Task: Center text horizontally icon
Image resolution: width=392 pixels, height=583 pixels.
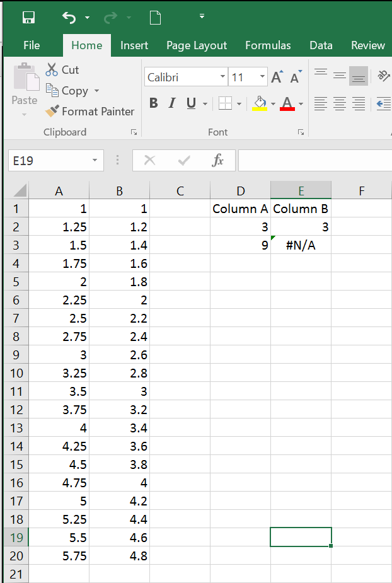Action: [x=340, y=103]
